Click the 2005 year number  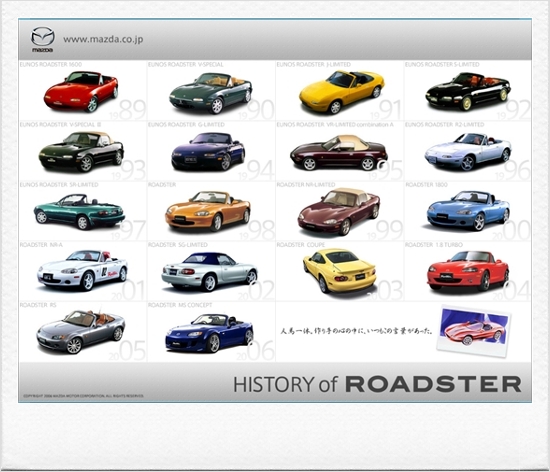[127, 351]
